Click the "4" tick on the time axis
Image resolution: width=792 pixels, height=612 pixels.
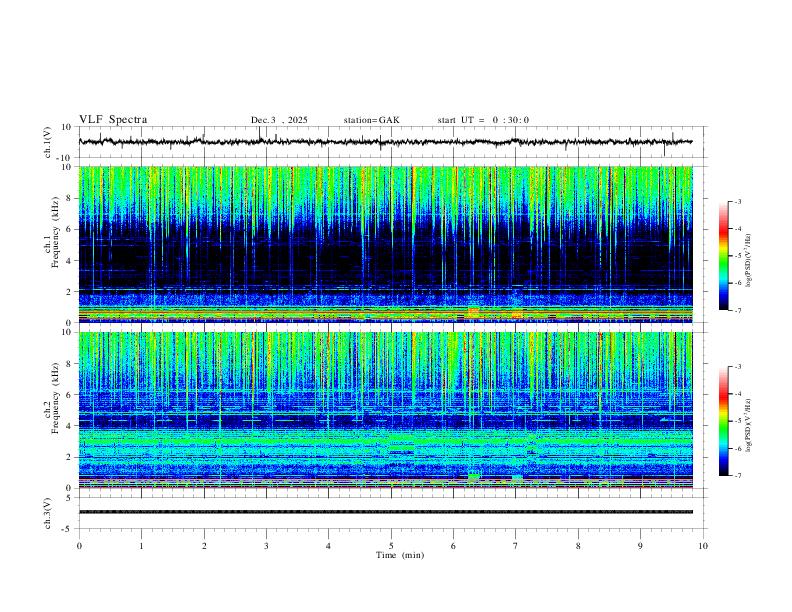328,546
